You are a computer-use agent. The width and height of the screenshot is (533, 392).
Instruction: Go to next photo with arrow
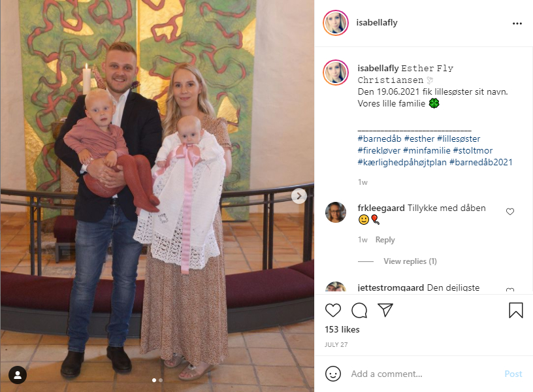(299, 196)
